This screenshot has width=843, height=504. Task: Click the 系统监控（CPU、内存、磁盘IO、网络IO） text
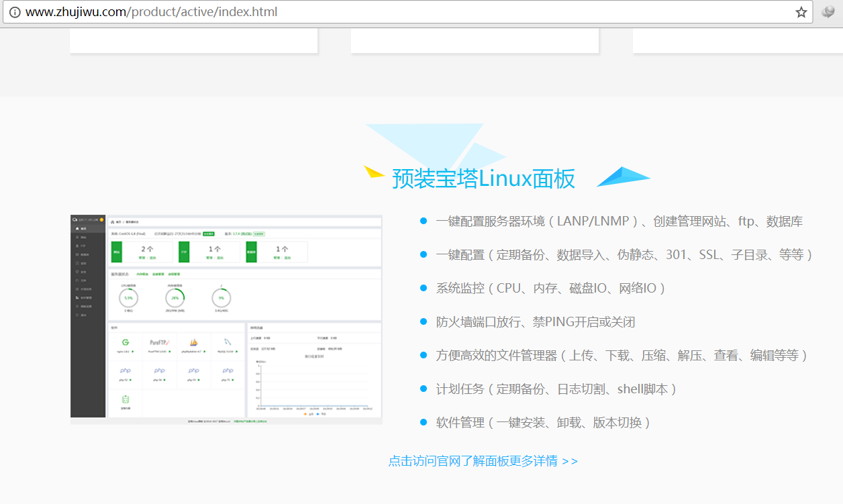click(551, 289)
